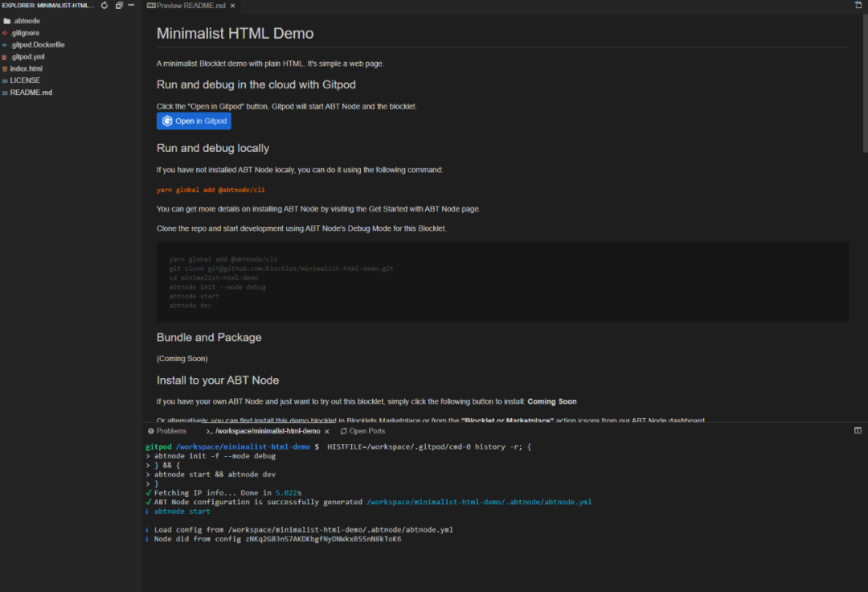Click the .abtnode folder icon
The image size is (868, 592).
pos(6,21)
